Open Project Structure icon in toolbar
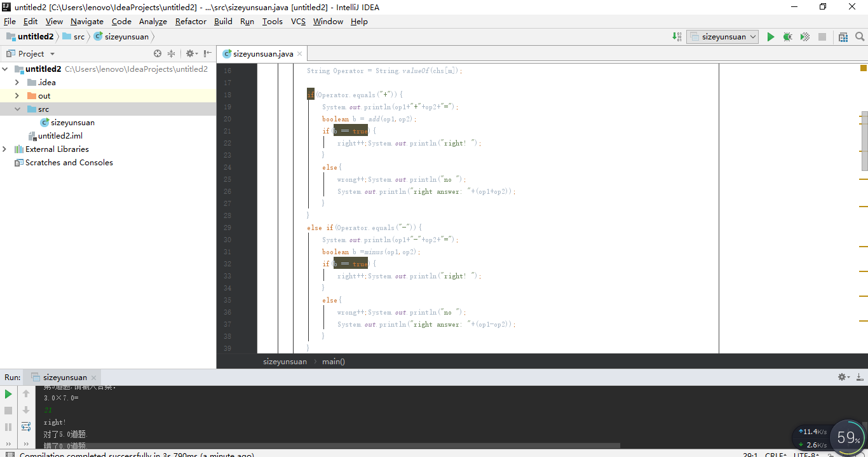The height and width of the screenshot is (457, 868). [x=843, y=37]
